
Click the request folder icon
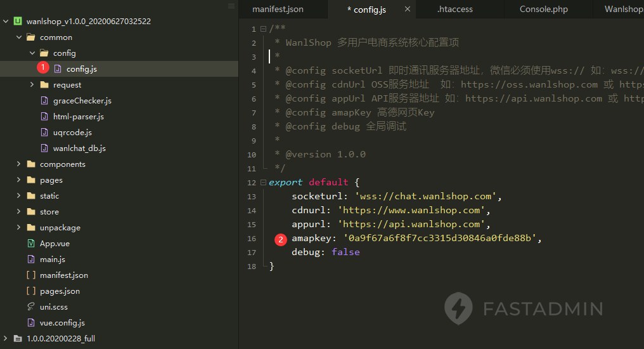(44, 84)
